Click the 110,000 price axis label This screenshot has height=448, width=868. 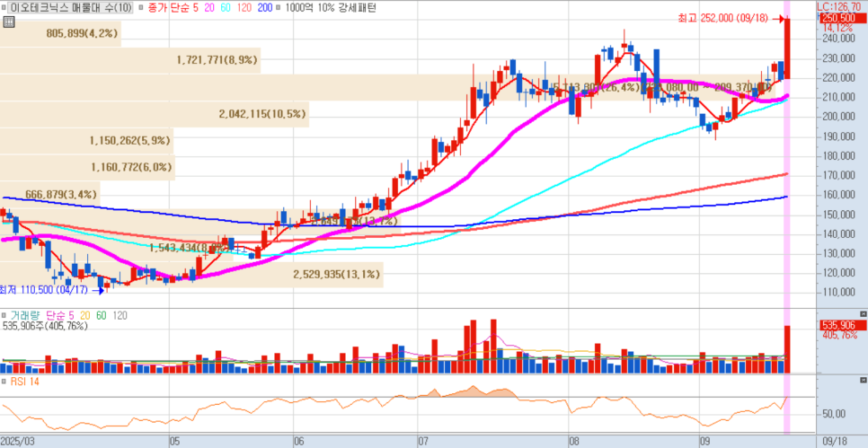click(837, 293)
